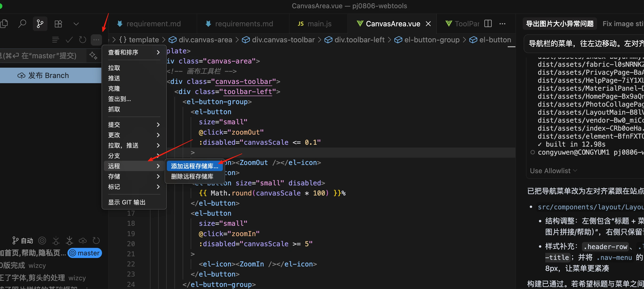644x289 pixels.
Task: Click the "built in 12.98s" terminal line
Action: 572,144
